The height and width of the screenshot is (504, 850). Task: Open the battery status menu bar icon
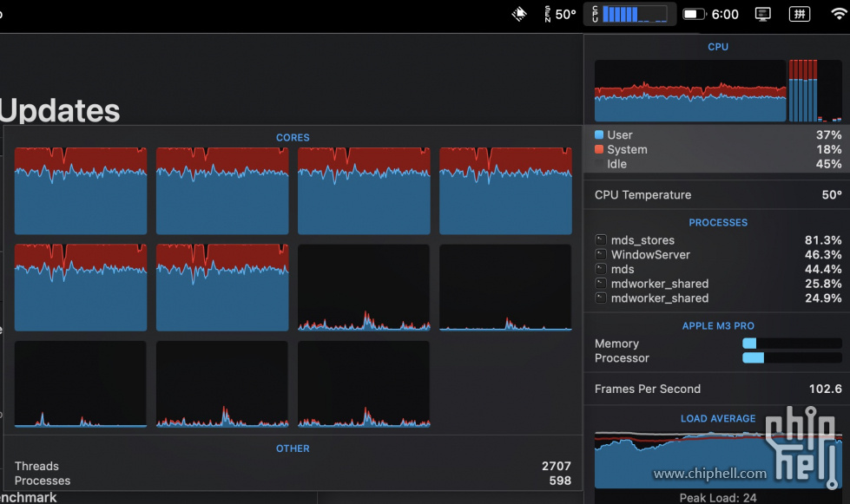coord(694,14)
